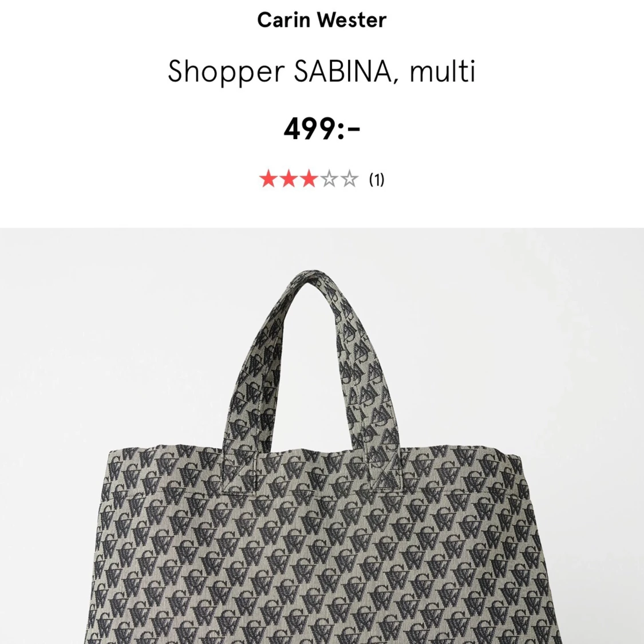Click the first red rating star

[268, 179]
